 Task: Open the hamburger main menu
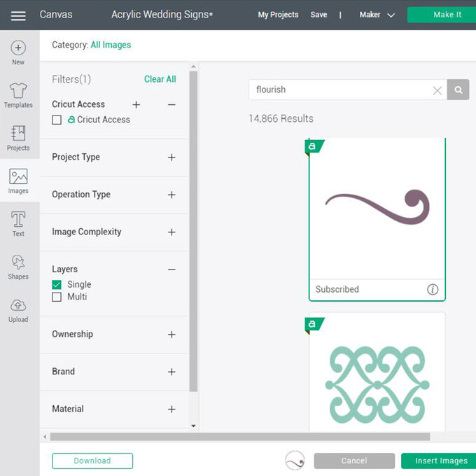pos(18,15)
